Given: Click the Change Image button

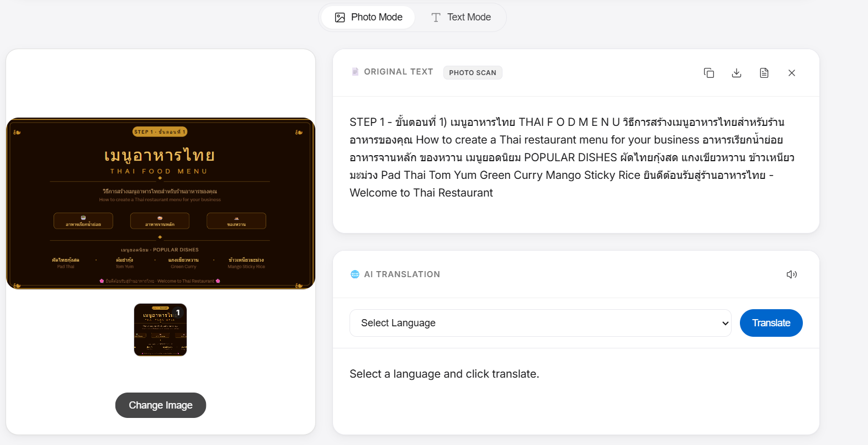Looking at the screenshot, I should click(161, 405).
